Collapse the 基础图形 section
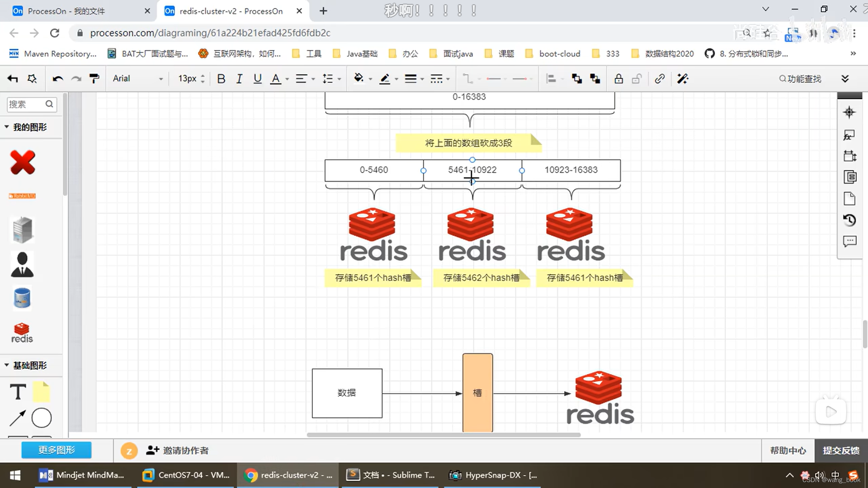This screenshot has width=868, height=488. (x=7, y=365)
